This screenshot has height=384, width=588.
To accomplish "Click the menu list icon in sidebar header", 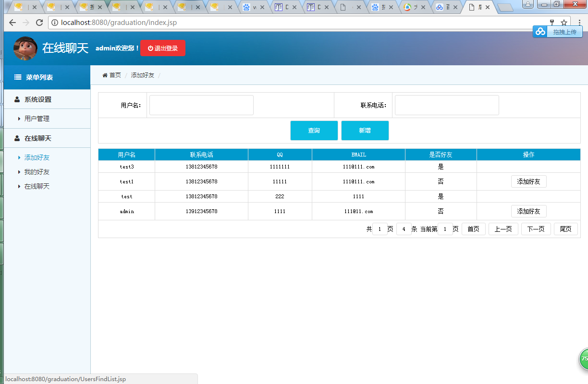I will point(18,77).
